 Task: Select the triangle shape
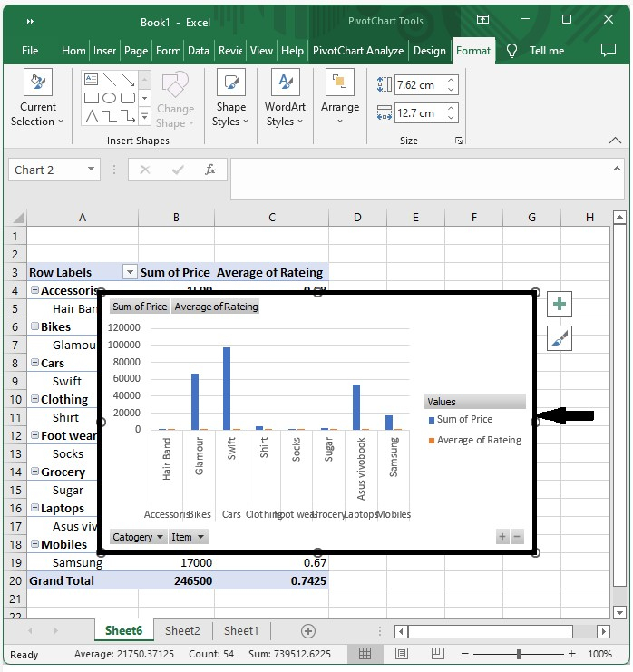point(92,116)
